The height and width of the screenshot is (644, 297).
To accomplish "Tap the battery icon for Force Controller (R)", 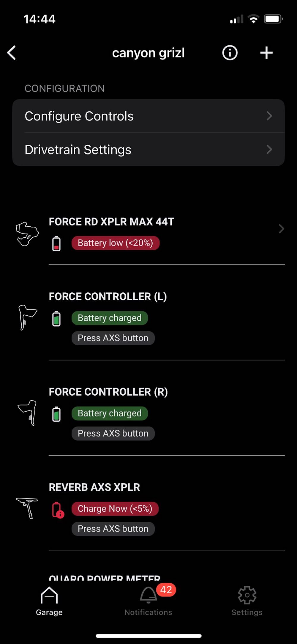I will 56,413.
